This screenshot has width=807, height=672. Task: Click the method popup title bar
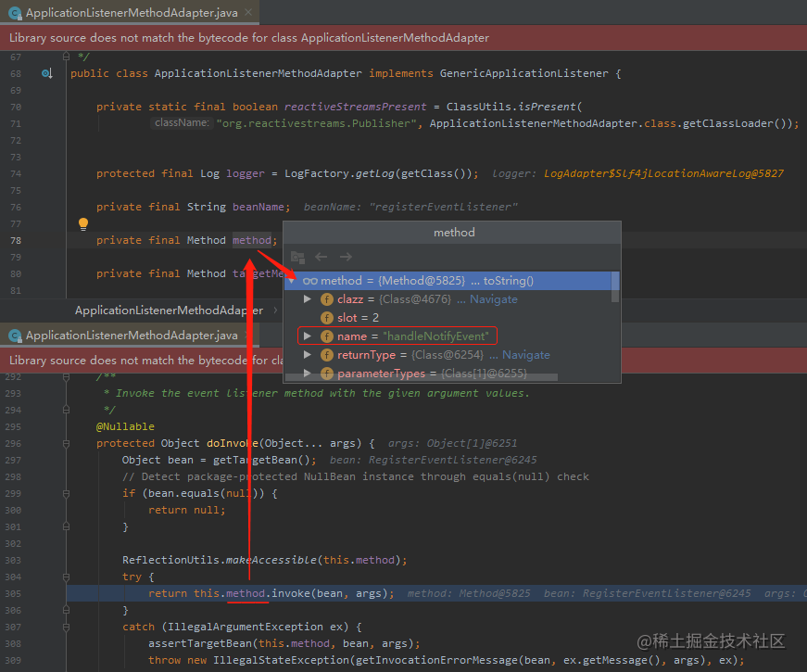tap(452, 233)
